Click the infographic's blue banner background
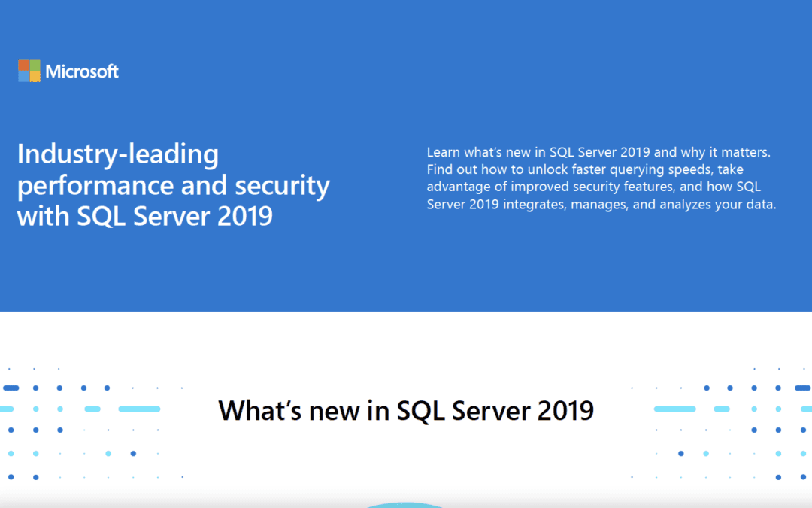812x508 pixels. click(x=406, y=271)
